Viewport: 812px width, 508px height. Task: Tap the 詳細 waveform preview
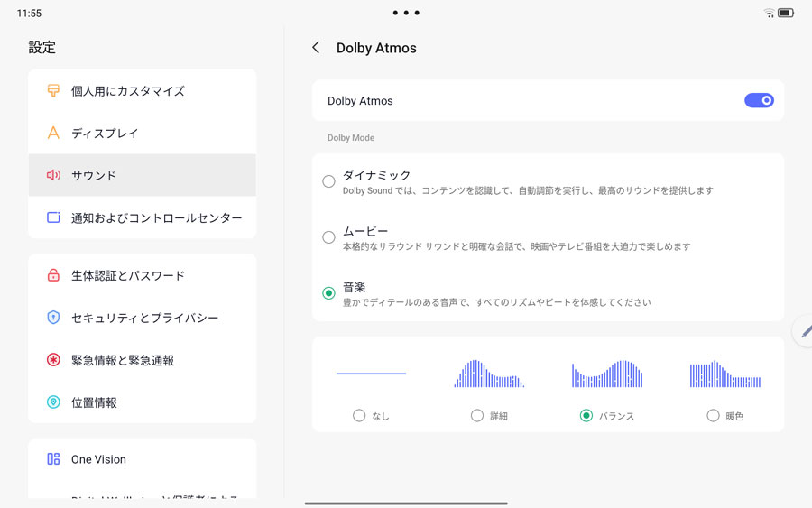click(489, 374)
